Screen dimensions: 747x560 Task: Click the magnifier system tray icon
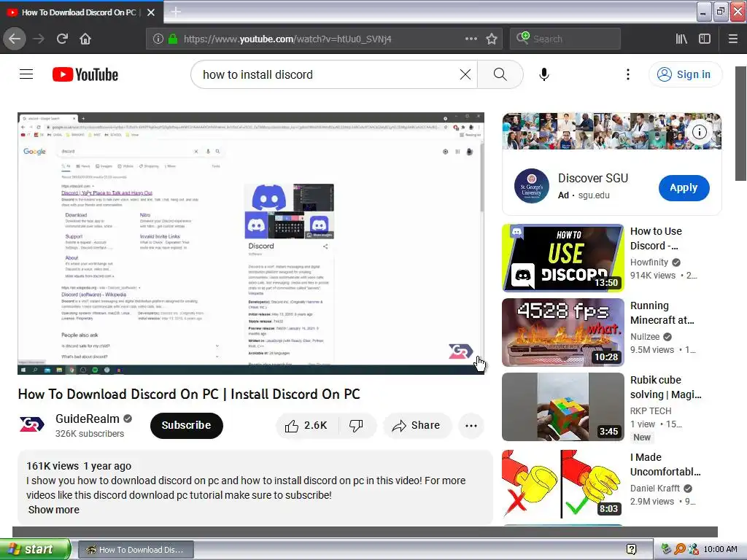click(680, 550)
